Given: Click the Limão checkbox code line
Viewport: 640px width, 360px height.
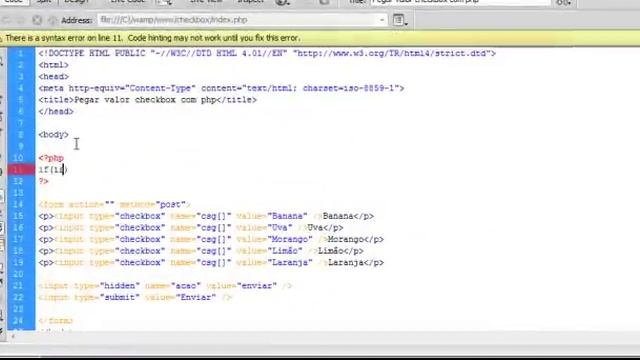Looking at the screenshot, I should pyautogui.click(x=201, y=251).
